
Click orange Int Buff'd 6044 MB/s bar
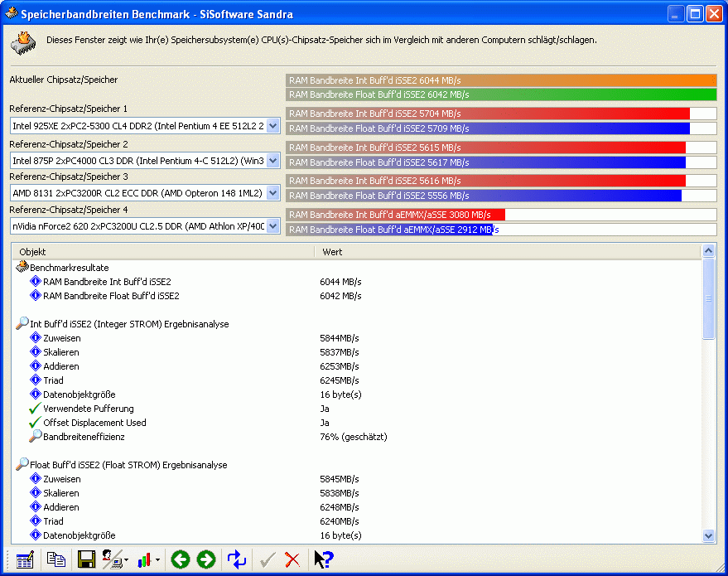(501, 80)
